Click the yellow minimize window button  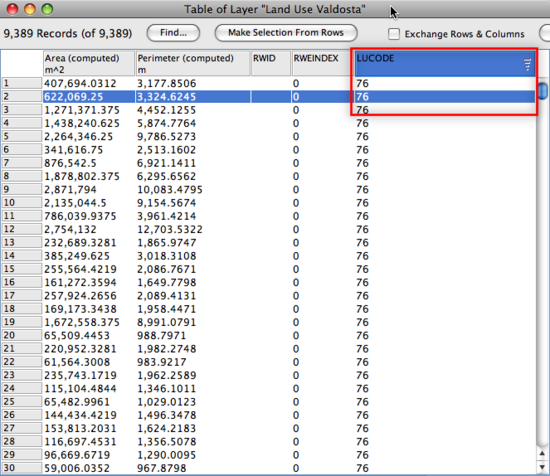tap(30, 9)
